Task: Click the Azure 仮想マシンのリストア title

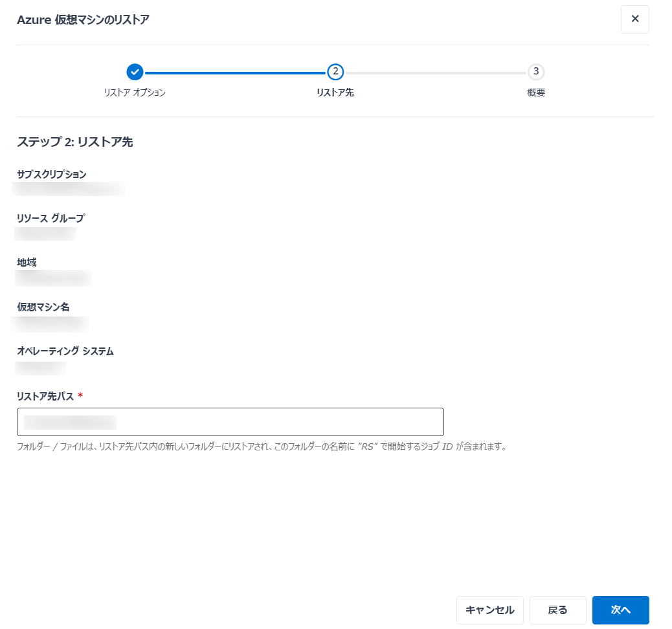Action: coord(83,19)
